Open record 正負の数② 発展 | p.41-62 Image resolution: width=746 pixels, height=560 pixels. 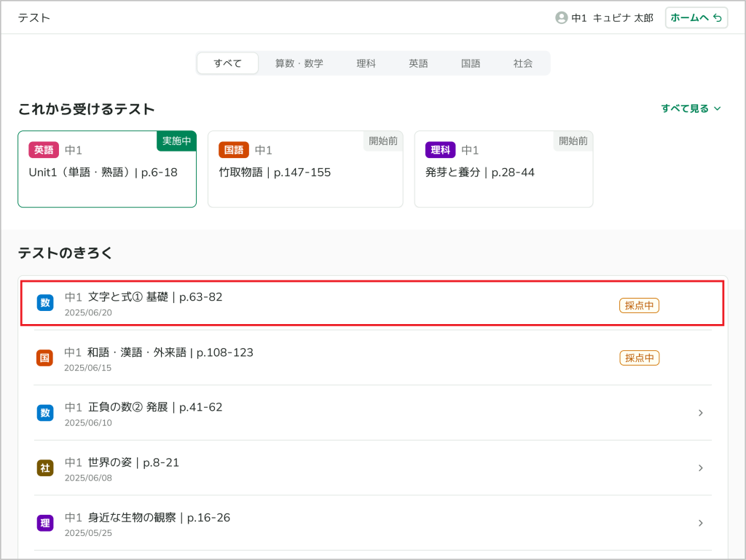tap(372, 413)
